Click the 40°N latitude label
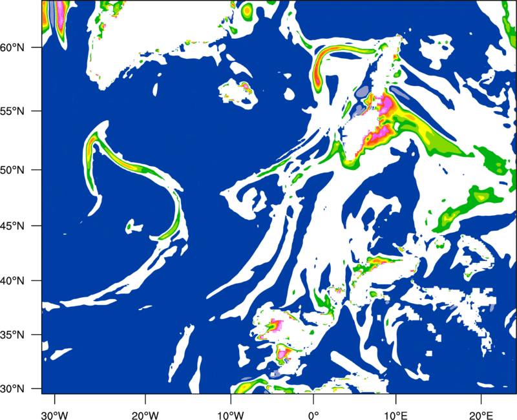 [12, 280]
